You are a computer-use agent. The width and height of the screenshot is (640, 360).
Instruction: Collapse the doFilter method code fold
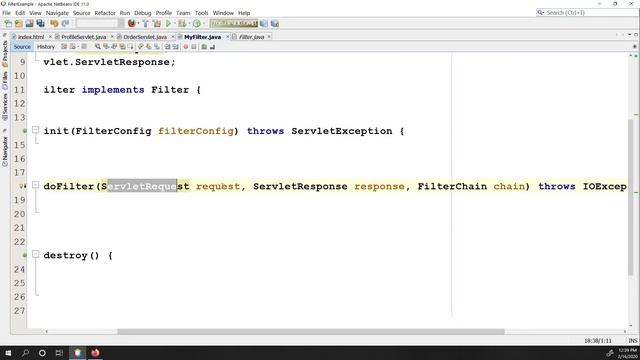click(x=36, y=185)
